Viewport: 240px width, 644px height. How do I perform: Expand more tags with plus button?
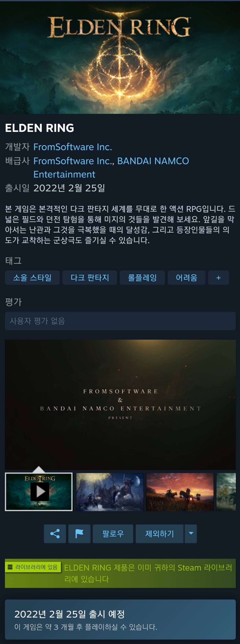click(x=218, y=278)
